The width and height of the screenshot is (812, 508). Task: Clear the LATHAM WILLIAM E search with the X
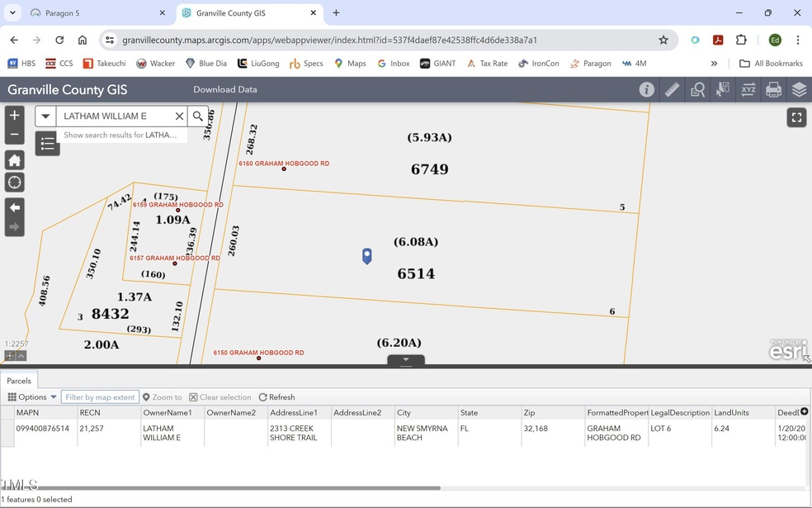tap(179, 116)
